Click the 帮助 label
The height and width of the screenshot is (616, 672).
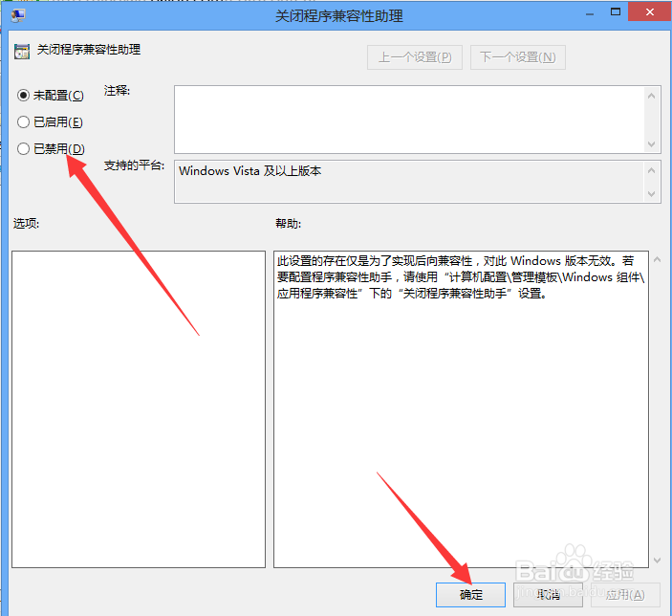click(x=288, y=223)
